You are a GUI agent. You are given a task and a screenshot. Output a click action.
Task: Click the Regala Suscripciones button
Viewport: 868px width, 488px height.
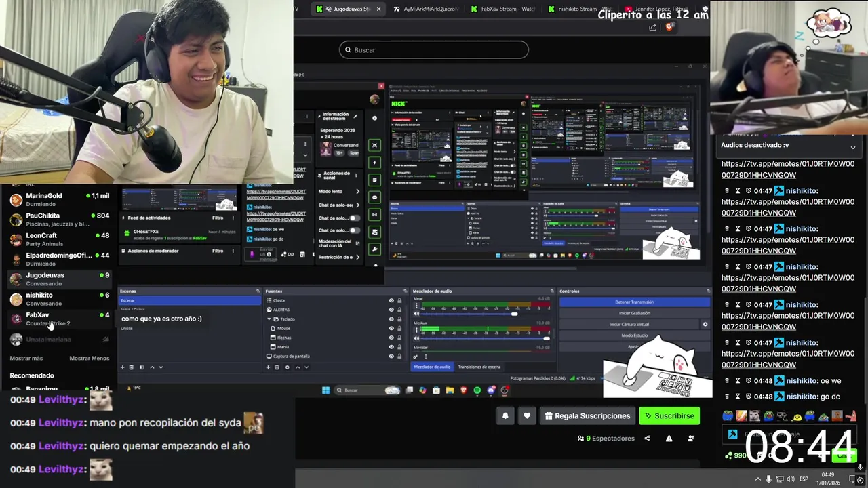pos(588,416)
